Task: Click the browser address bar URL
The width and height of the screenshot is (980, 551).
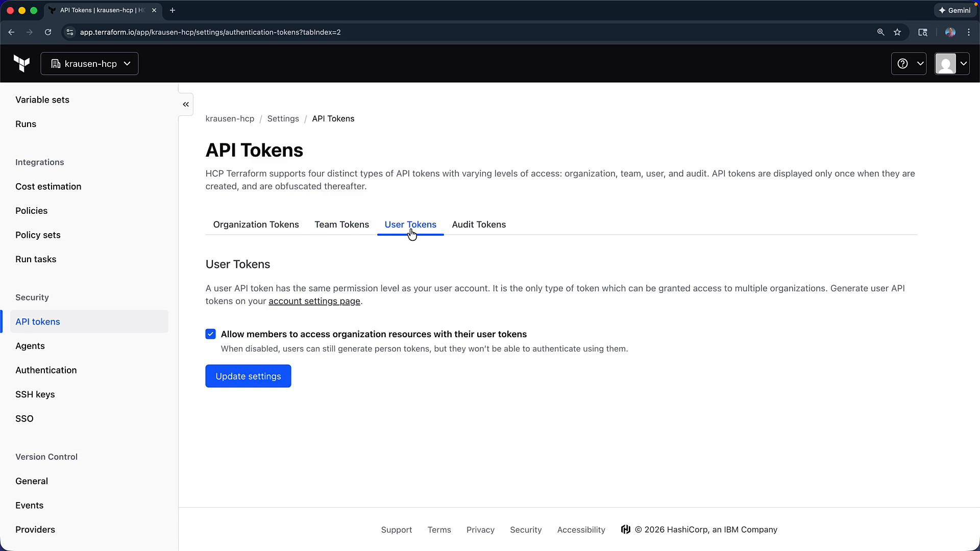Action: (x=210, y=32)
